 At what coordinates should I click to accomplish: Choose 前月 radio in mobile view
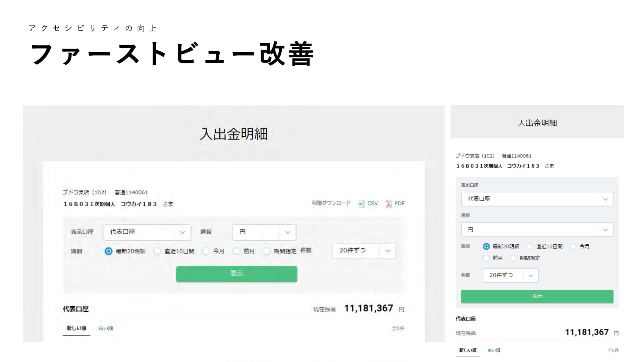[x=486, y=258]
